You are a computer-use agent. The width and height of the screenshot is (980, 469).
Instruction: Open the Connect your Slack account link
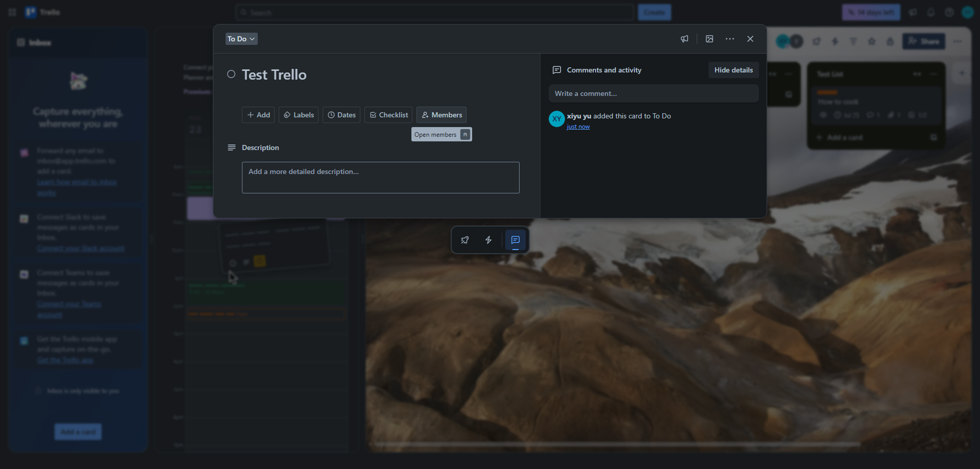81,249
